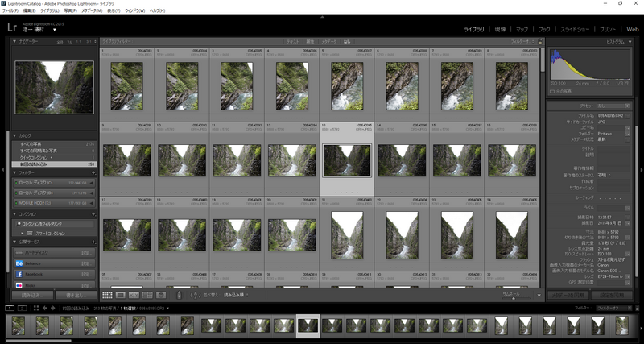Screen dimensions: 644x344
Task: Click the Flickr service icon
Action: (x=19, y=285)
